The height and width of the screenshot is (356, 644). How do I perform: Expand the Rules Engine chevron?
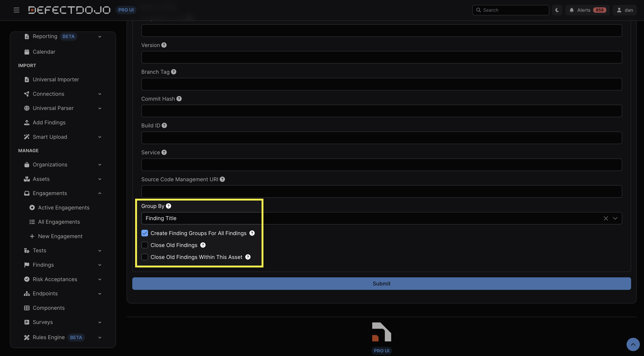point(100,337)
